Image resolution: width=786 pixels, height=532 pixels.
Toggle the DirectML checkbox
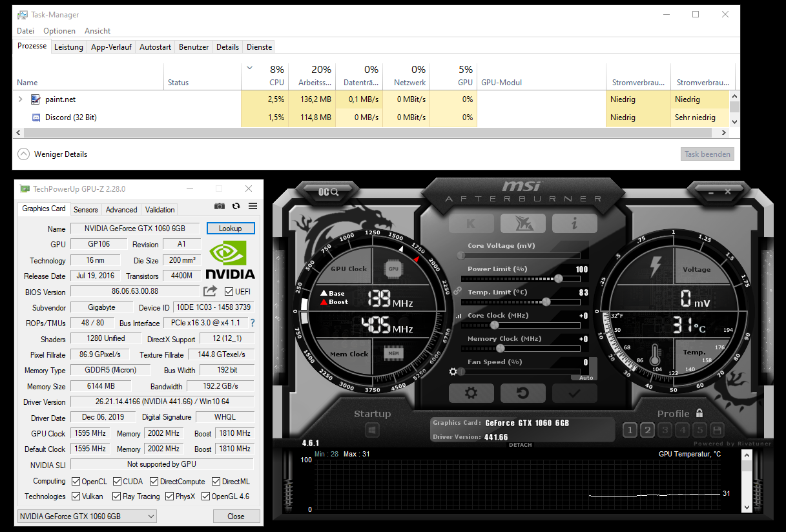coord(216,482)
